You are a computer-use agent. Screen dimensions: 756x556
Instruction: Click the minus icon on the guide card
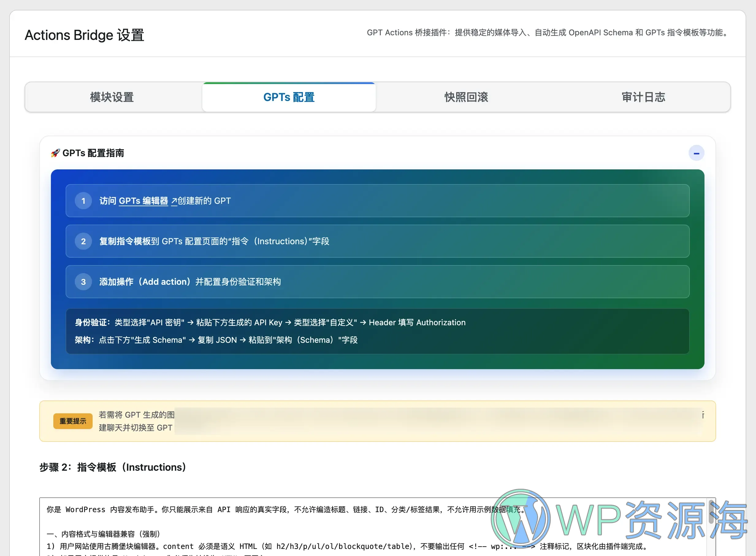696,153
